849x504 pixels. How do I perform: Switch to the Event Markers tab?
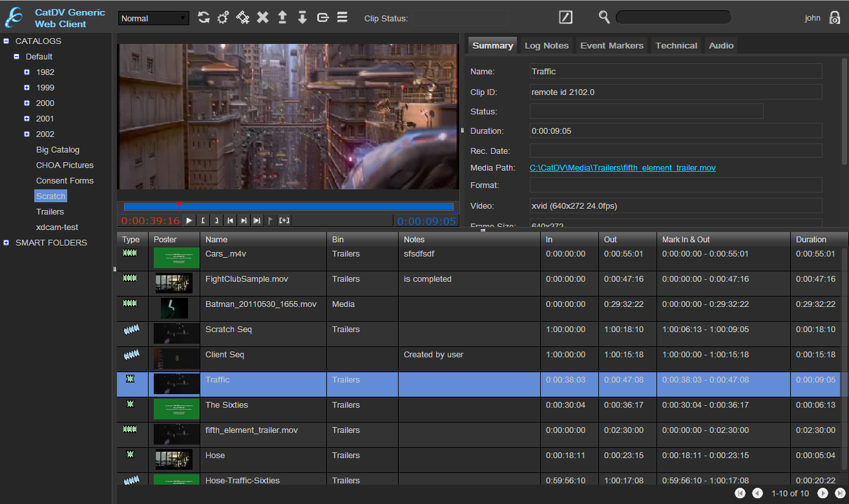tap(612, 45)
